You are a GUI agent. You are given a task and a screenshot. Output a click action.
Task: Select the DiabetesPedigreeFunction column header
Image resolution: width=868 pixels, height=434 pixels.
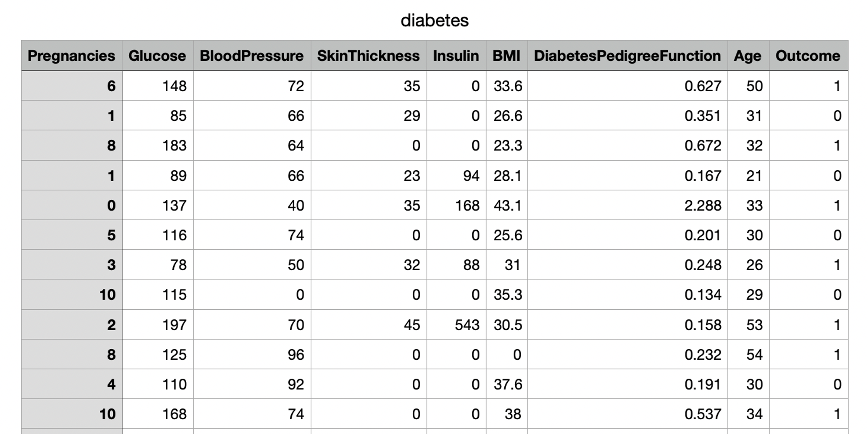(x=628, y=56)
